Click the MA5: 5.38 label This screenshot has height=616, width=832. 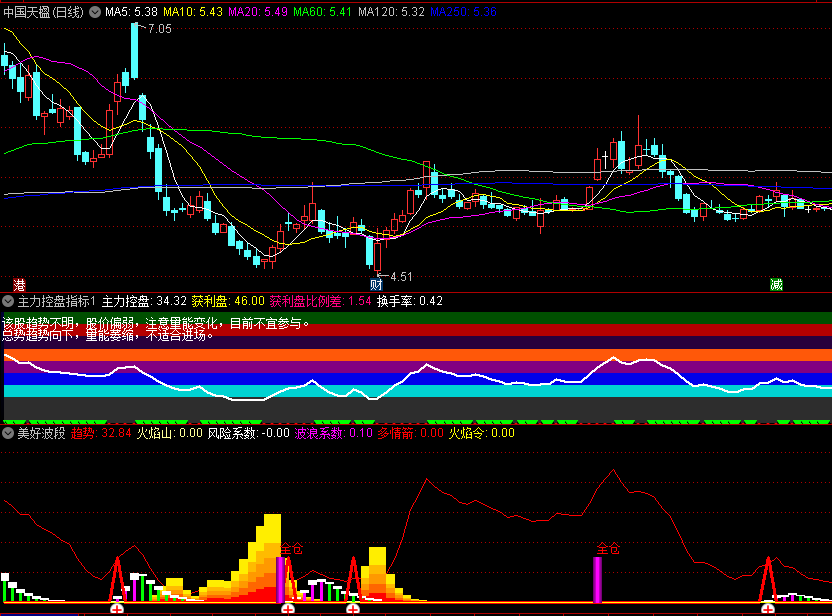point(131,12)
